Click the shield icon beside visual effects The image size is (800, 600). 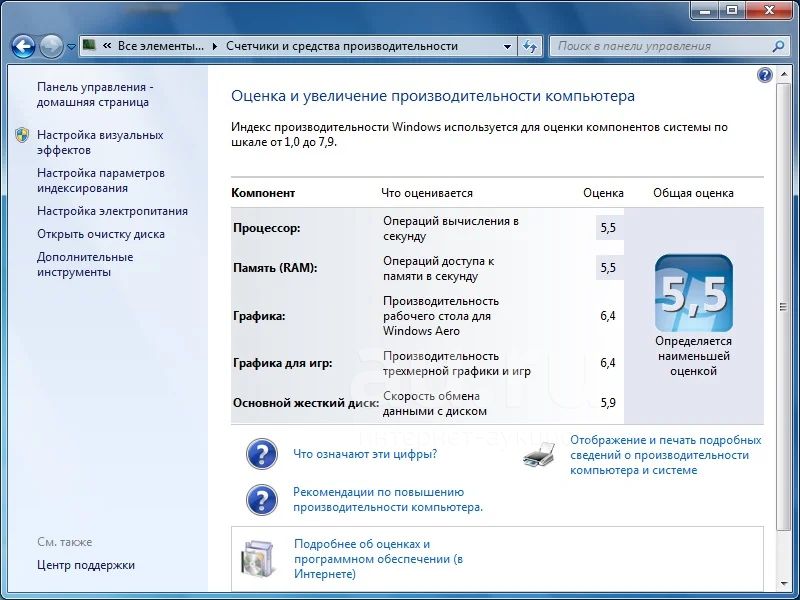click(22, 135)
